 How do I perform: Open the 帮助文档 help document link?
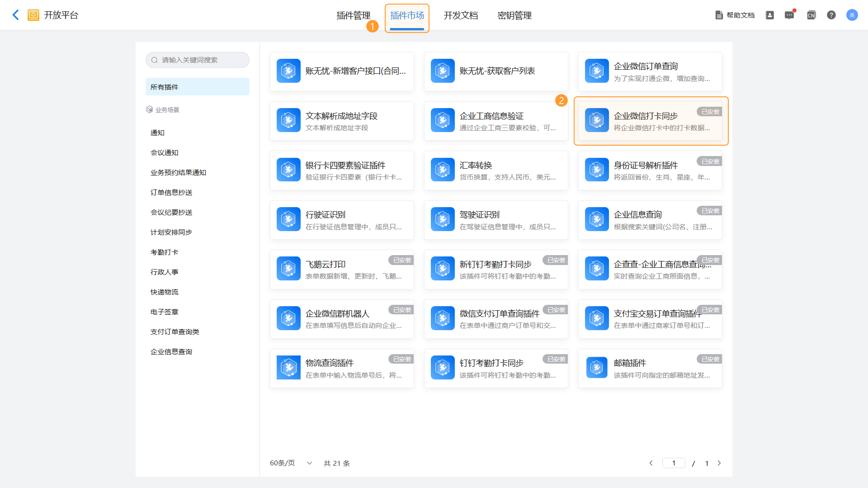(x=735, y=15)
